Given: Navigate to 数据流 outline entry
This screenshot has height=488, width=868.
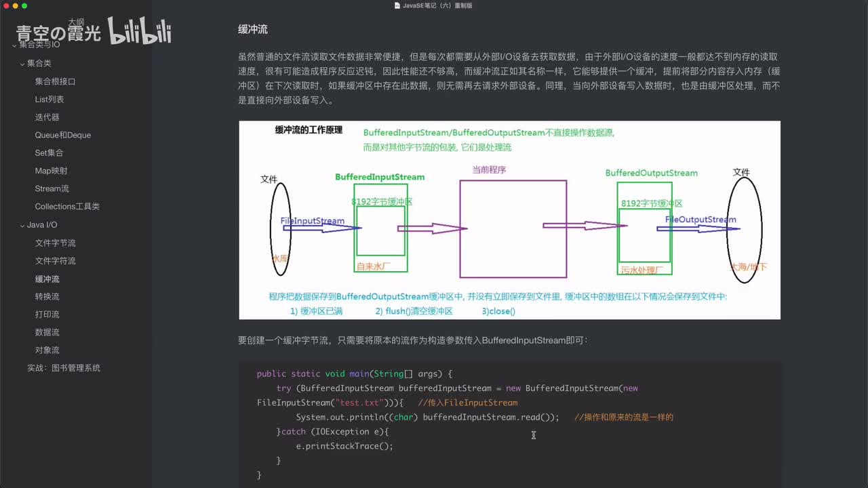Looking at the screenshot, I should click(47, 332).
